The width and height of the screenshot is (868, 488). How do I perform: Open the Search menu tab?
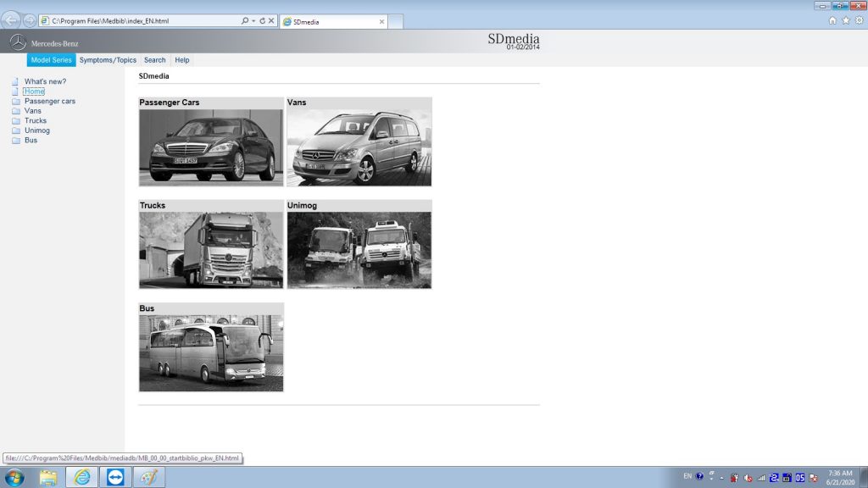154,60
